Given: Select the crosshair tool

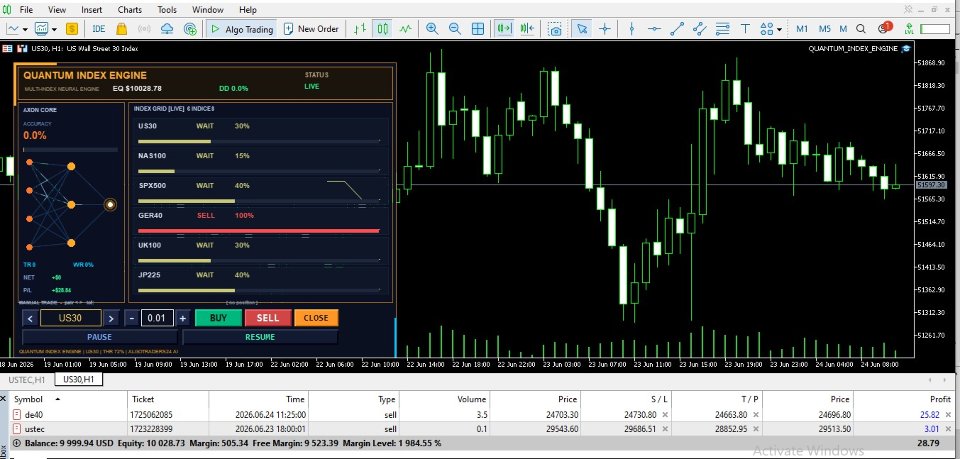Looking at the screenshot, I should click(x=605, y=28).
